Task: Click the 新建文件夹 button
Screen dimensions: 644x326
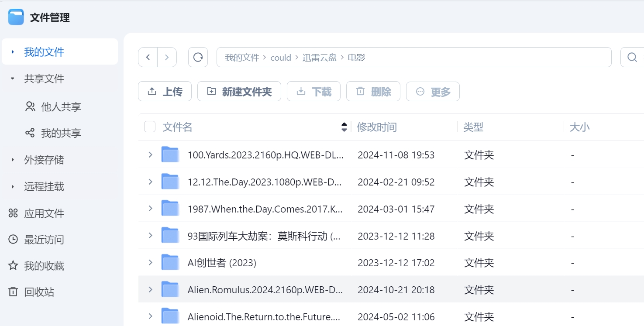Action: (239, 91)
